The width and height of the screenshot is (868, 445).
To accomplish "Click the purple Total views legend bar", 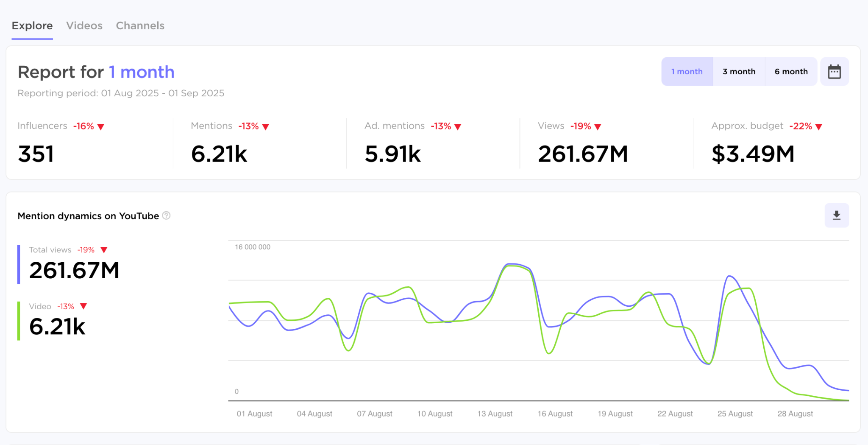I will (19, 264).
